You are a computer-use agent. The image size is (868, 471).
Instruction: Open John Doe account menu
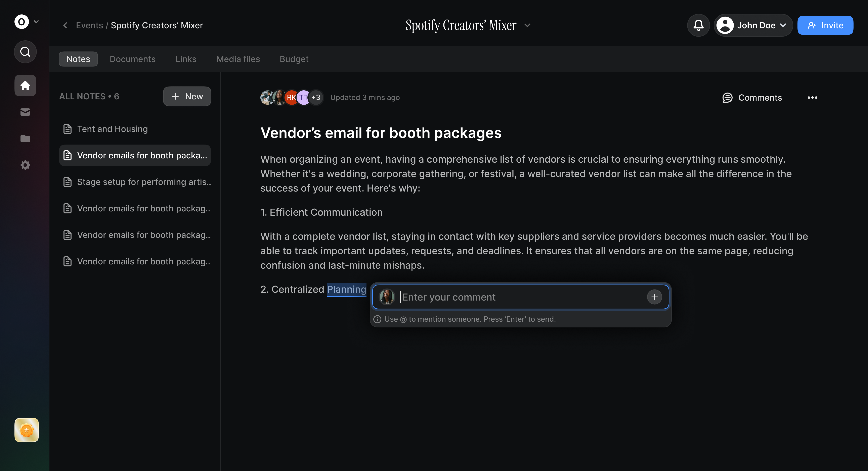click(x=753, y=25)
